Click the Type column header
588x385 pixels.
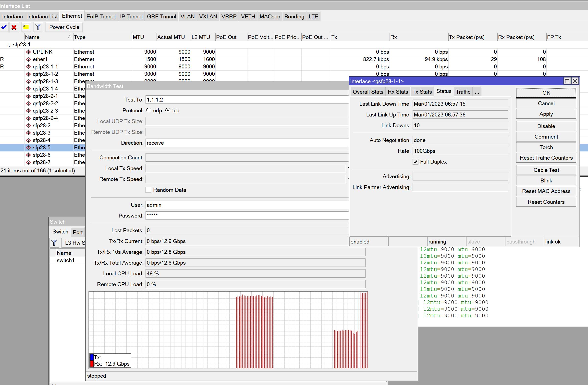tap(102, 37)
